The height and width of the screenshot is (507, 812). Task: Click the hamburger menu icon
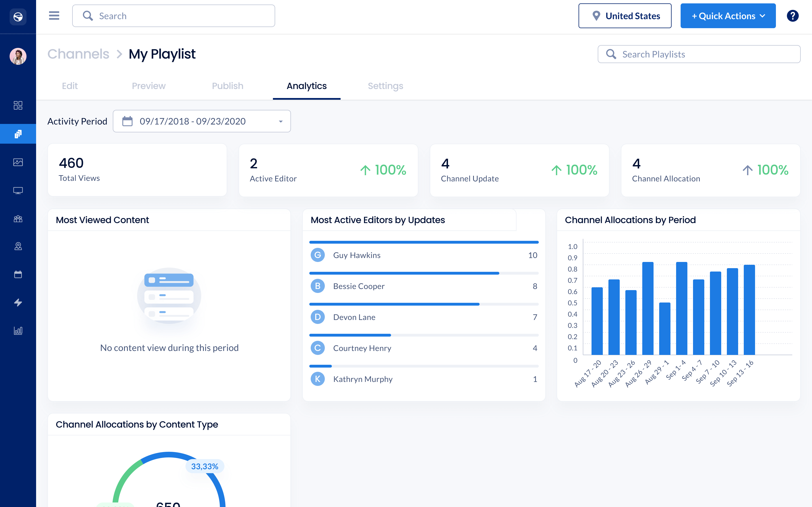point(54,16)
